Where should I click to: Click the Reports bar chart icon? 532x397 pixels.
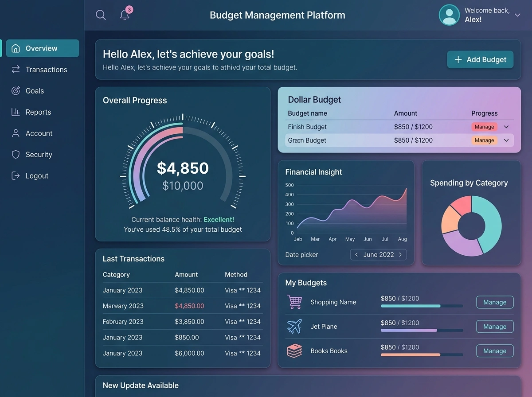16,112
